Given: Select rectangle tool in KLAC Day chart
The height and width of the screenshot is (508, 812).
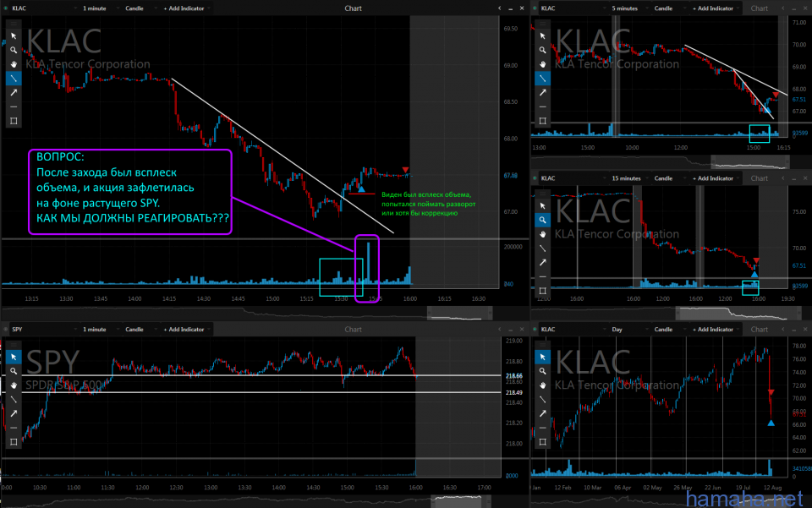Looking at the screenshot, I should (542, 442).
